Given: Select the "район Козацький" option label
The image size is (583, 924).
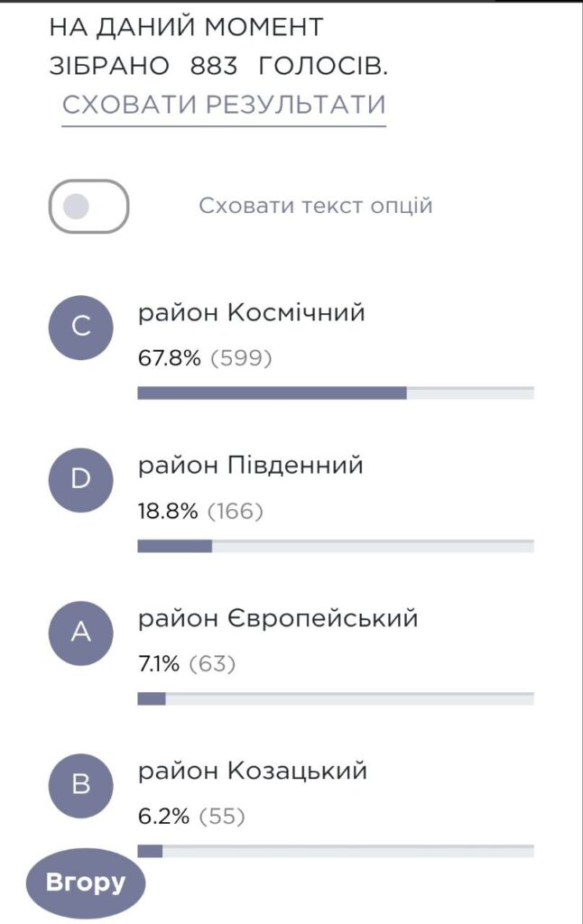Looking at the screenshot, I should 252,772.
